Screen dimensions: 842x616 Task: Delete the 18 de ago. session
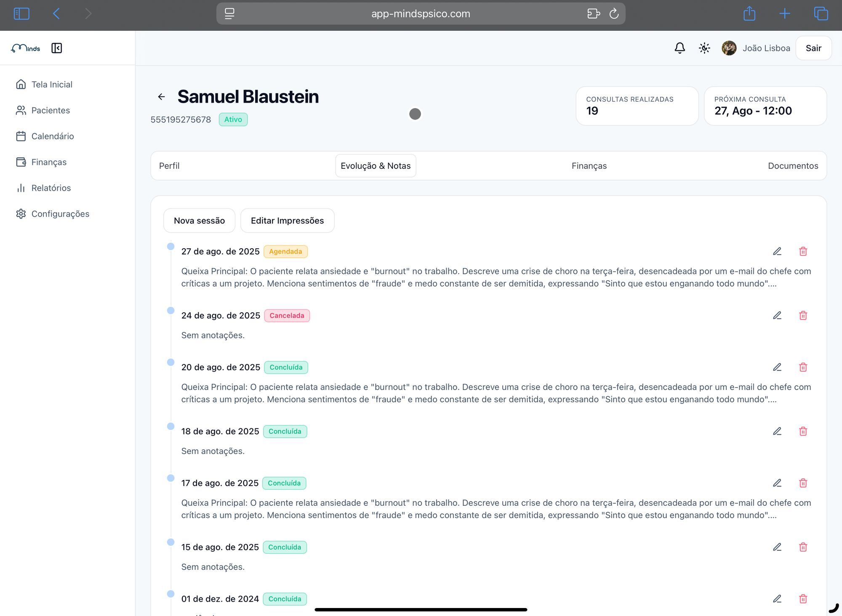click(x=803, y=431)
